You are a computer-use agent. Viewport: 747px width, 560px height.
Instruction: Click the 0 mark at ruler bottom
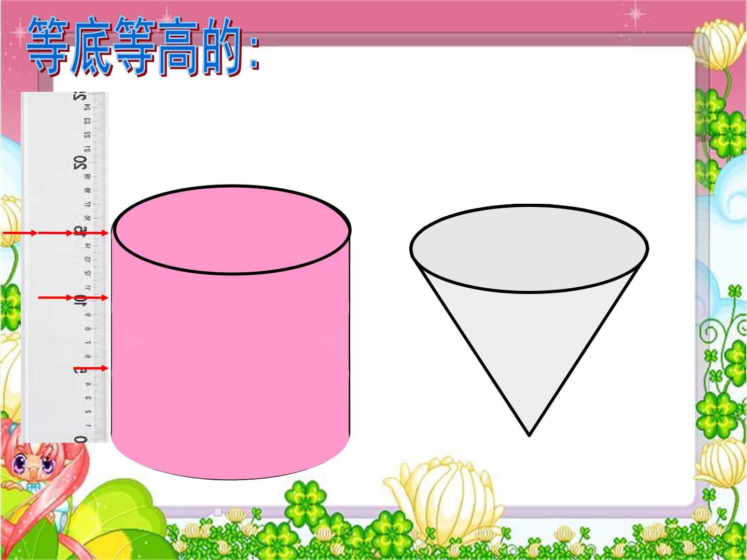click(80, 439)
